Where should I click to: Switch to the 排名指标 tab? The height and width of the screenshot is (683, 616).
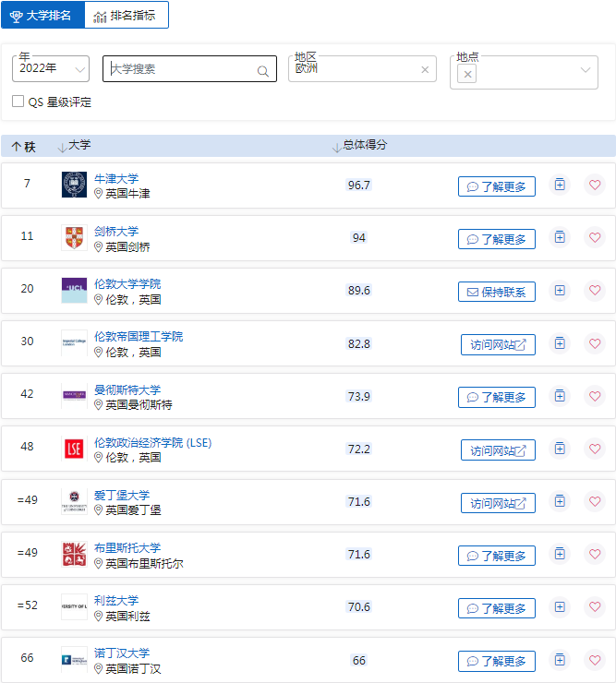[x=127, y=16]
